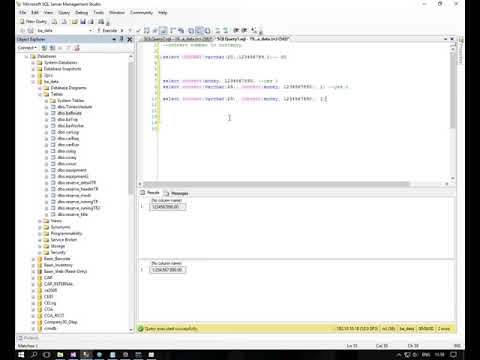Click the Save icon in the toolbar
480x360 pixels.
[83, 22]
